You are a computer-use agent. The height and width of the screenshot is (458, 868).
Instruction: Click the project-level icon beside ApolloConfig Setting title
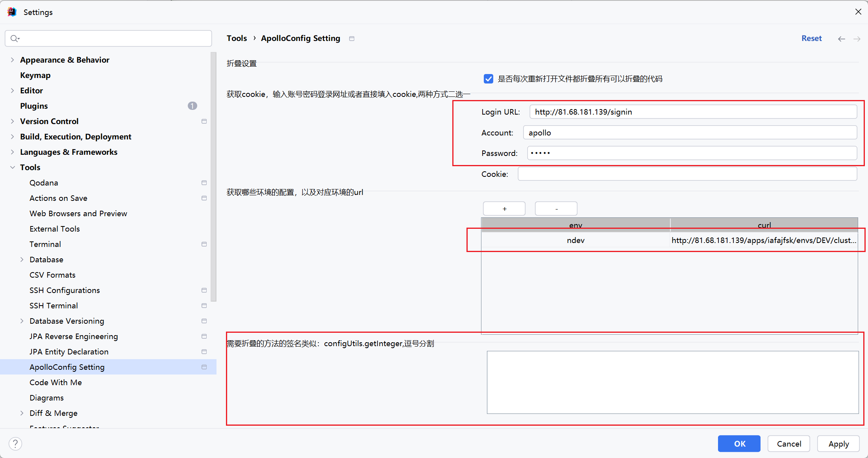pos(352,39)
